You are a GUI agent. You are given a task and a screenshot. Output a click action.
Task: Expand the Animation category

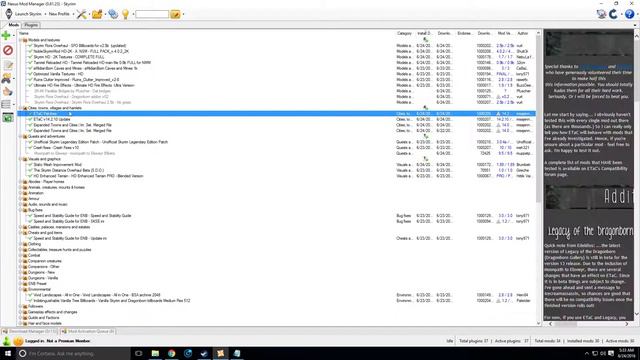pyautogui.click(x=20, y=193)
